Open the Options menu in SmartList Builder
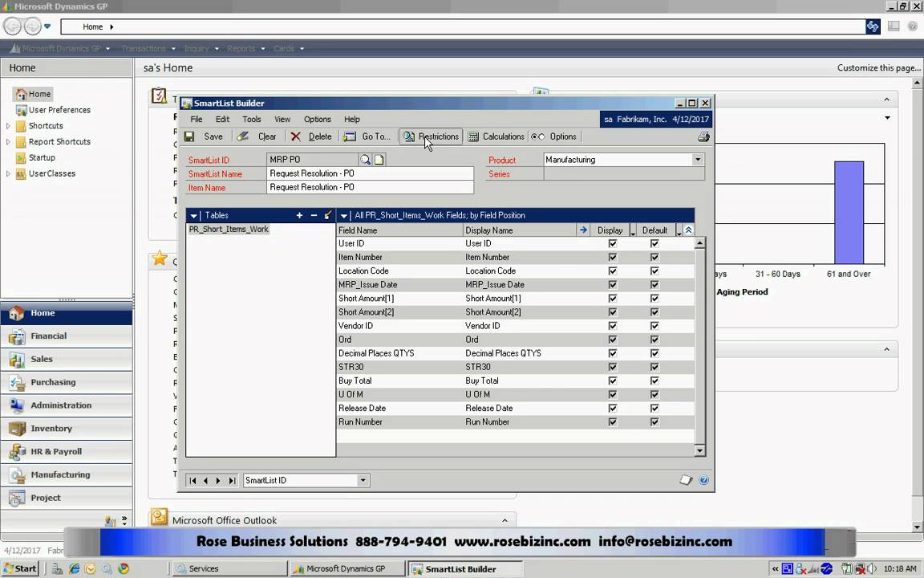Viewport: 924px width, 578px height. (x=317, y=119)
